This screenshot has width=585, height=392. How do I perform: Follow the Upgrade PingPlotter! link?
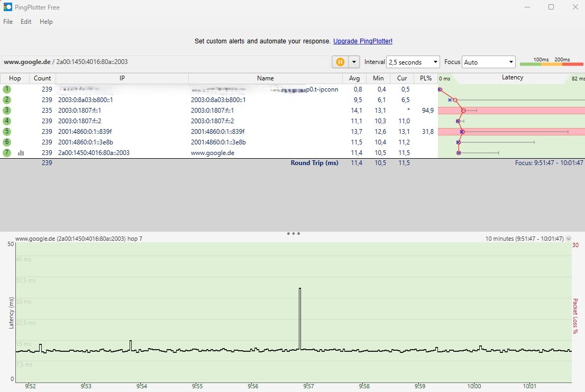pyautogui.click(x=363, y=41)
